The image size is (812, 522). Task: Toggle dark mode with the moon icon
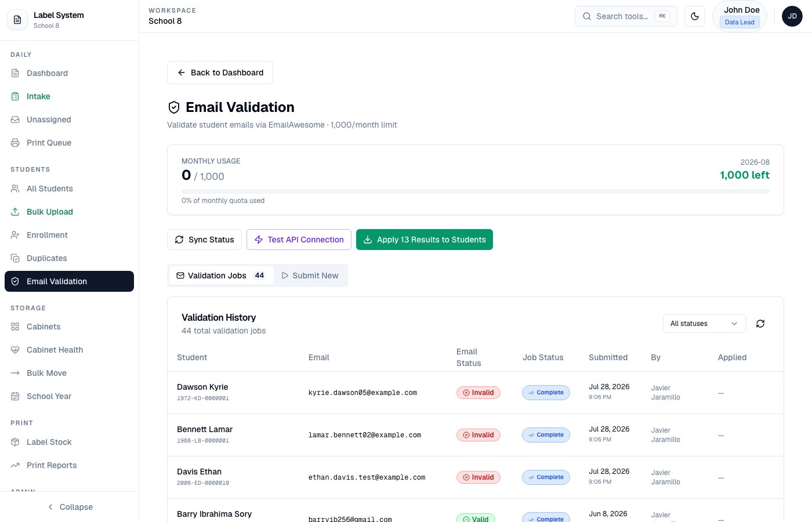pos(695,16)
